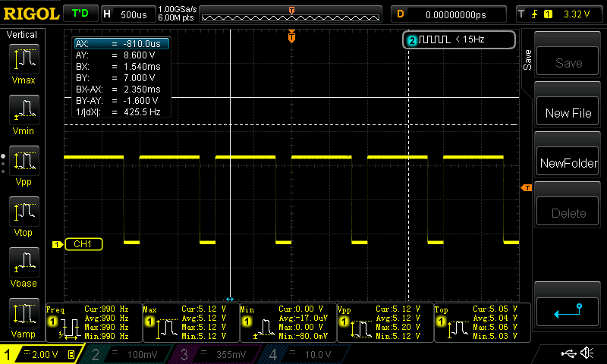The image size is (607, 364).
Task: Pick the Vtop measurement icon
Action: [23, 213]
